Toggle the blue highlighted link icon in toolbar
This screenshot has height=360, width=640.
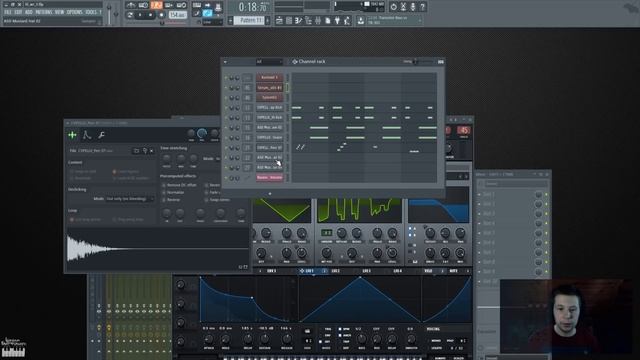207,13
